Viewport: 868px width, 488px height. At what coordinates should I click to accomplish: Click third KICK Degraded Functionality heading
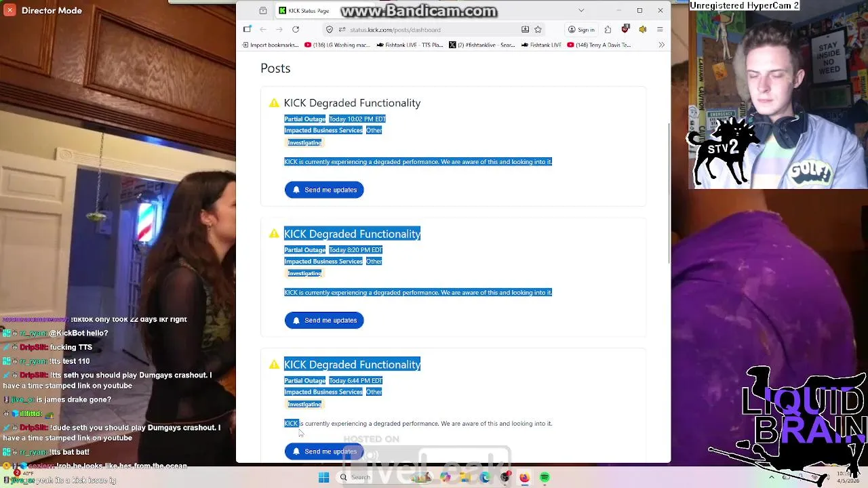point(352,365)
